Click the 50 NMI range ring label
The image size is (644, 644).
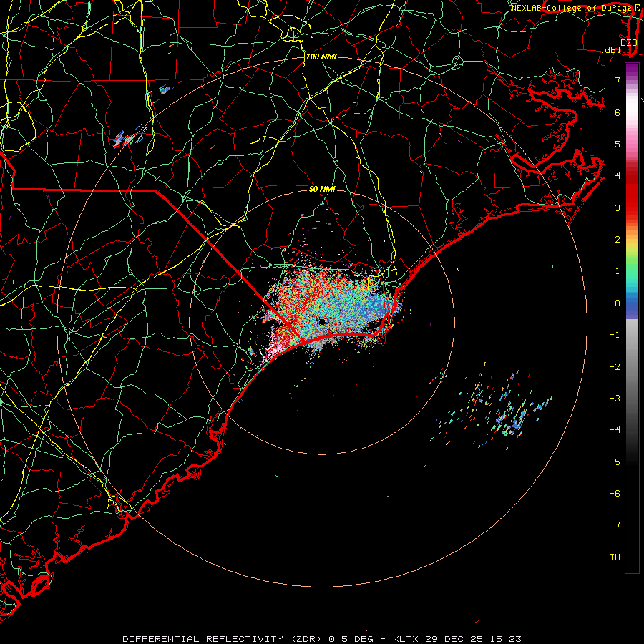pyautogui.click(x=322, y=189)
